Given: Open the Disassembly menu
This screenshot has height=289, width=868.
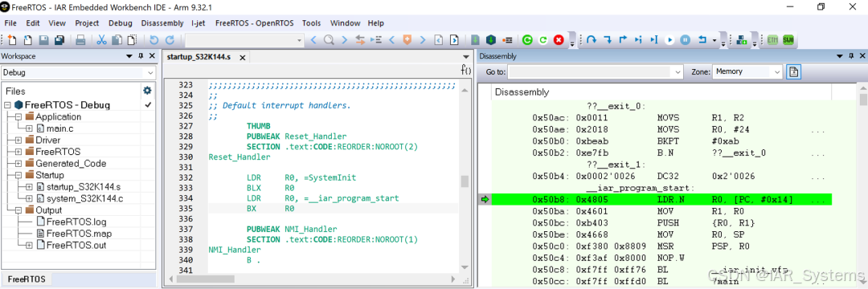Looking at the screenshot, I should pos(162,23).
